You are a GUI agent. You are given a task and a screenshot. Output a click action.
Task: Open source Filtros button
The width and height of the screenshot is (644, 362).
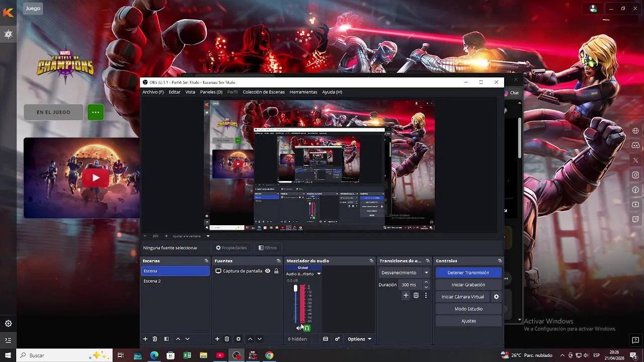[268, 248]
